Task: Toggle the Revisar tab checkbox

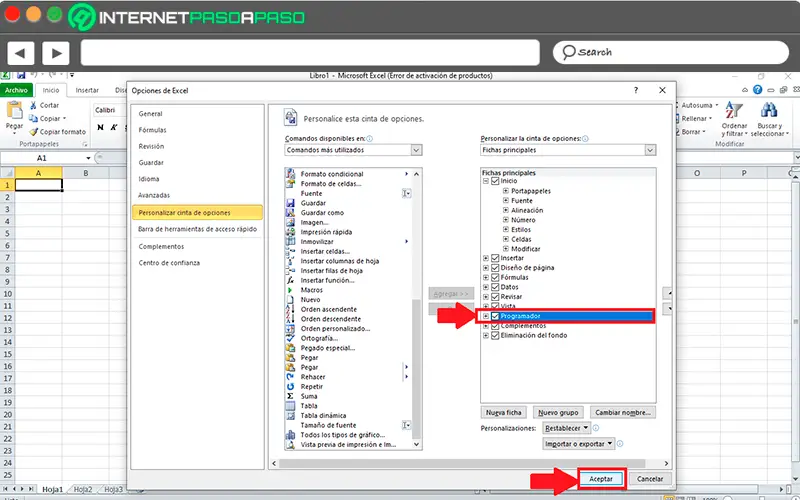Action: 495,297
